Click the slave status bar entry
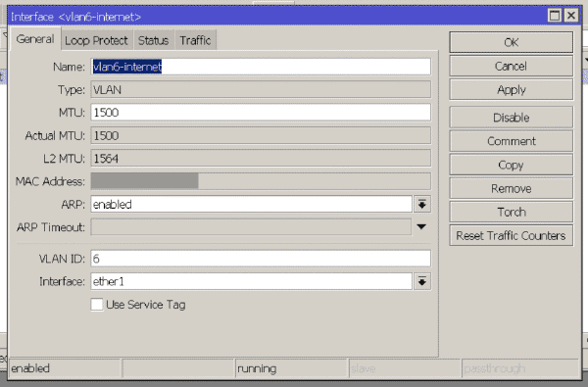Screen dimensions: 588x387 404,368
